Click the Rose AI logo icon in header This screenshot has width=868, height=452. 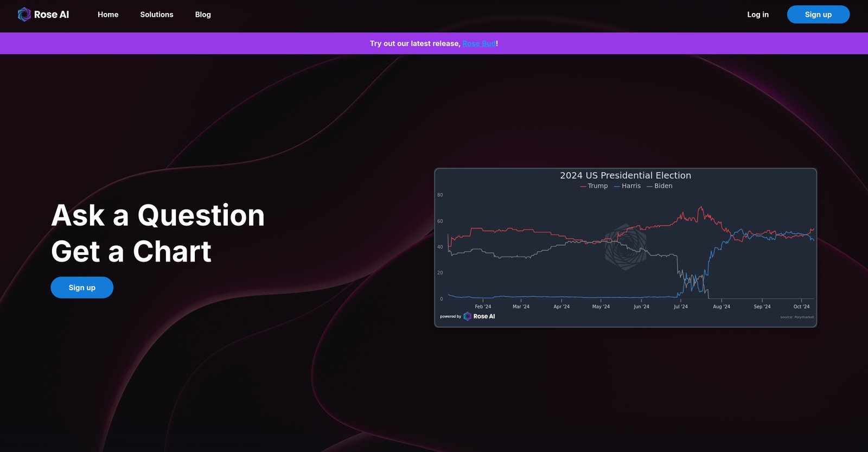[24, 15]
